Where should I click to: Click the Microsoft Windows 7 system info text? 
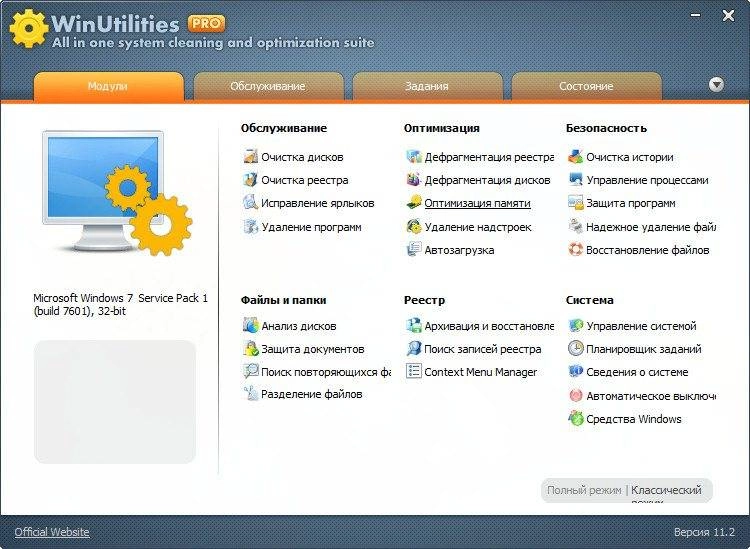coord(121,304)
